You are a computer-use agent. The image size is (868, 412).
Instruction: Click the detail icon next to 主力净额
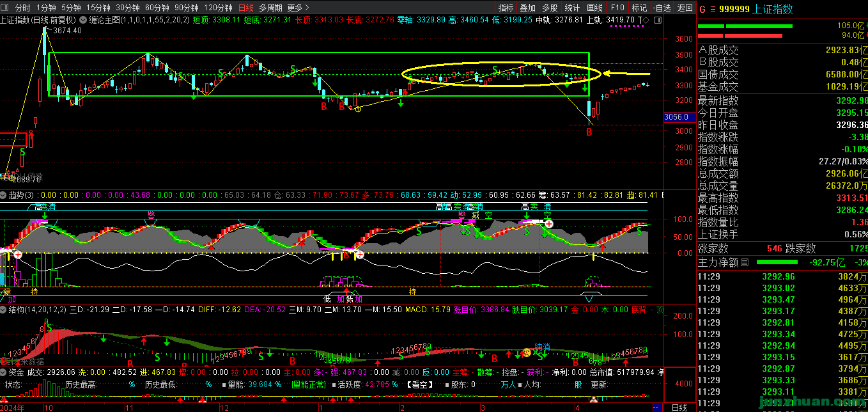[744, 262]
